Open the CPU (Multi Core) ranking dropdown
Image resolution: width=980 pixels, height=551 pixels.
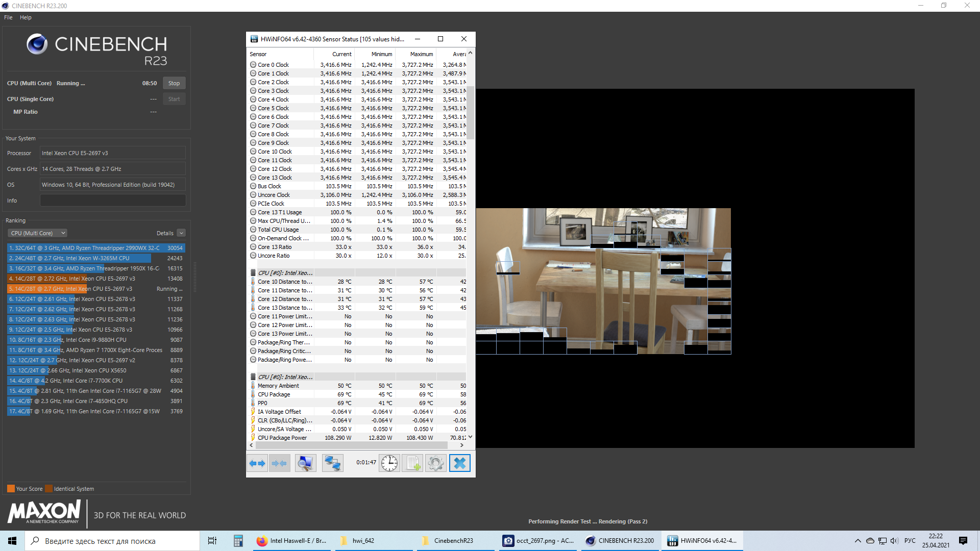37,233
